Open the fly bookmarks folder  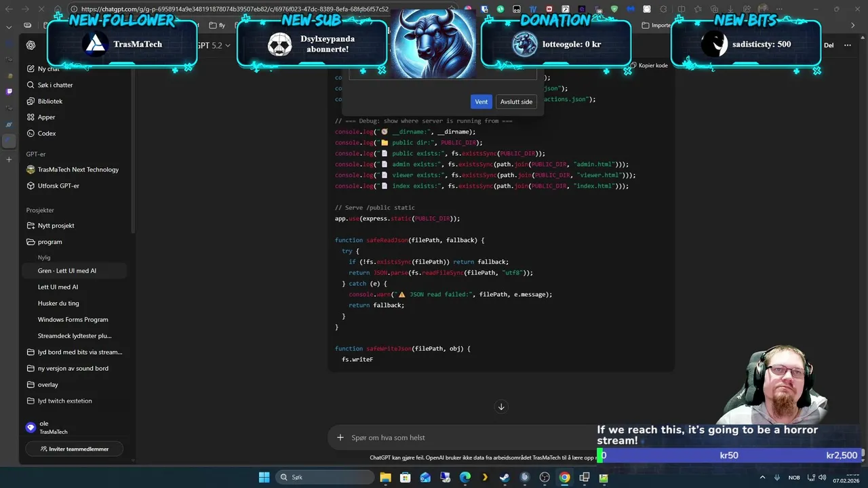(217, 25)
